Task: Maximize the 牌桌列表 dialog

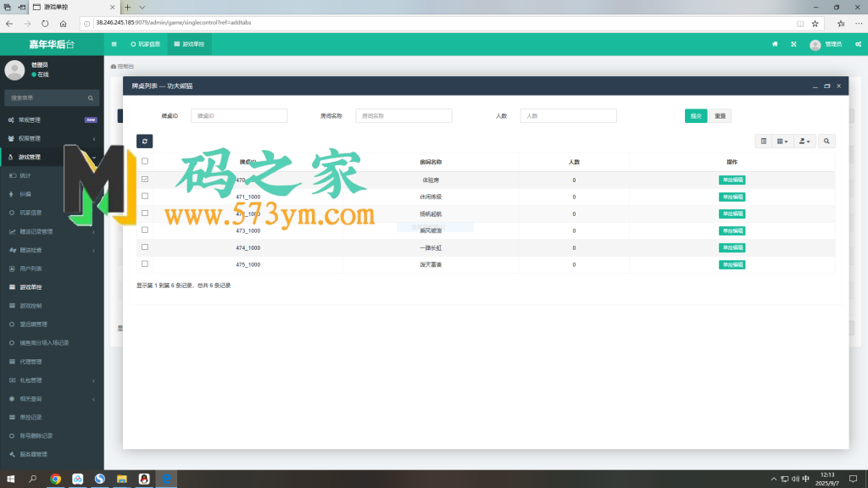Action: point(827,86)
